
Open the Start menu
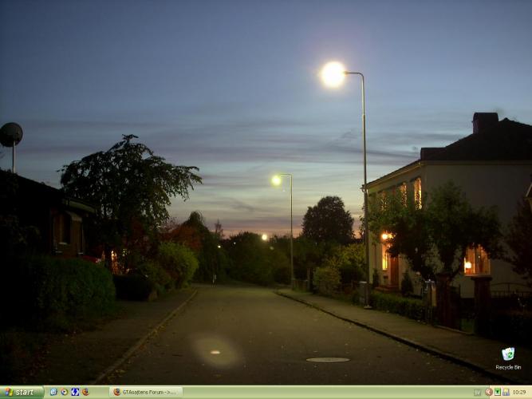coord(22,392)
